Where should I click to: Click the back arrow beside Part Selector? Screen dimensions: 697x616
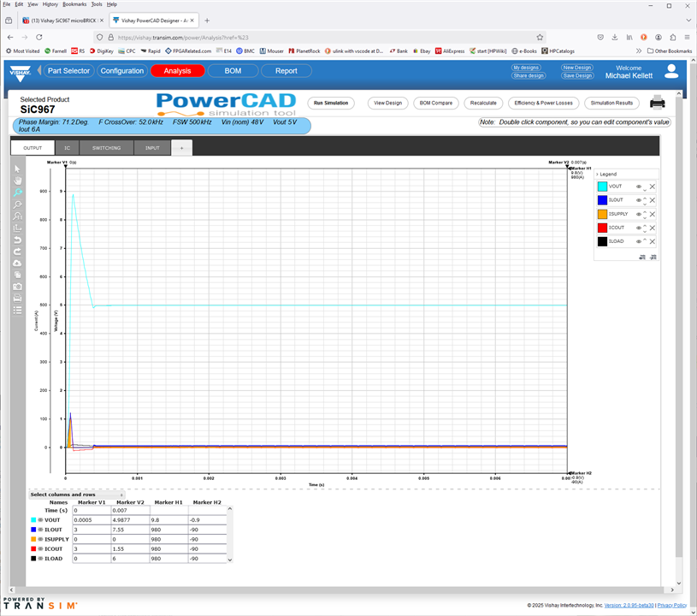[x=39, y=70]
